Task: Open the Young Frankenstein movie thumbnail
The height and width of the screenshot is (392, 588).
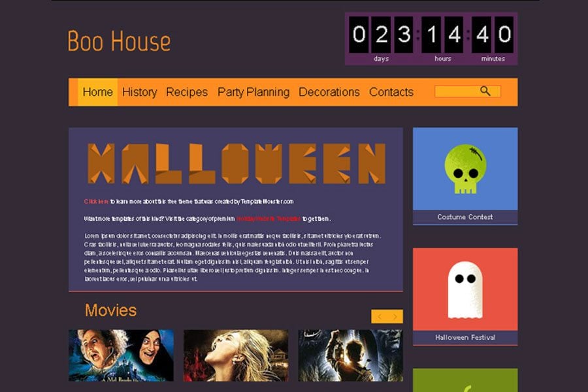Action: click(x=121, y=355)
